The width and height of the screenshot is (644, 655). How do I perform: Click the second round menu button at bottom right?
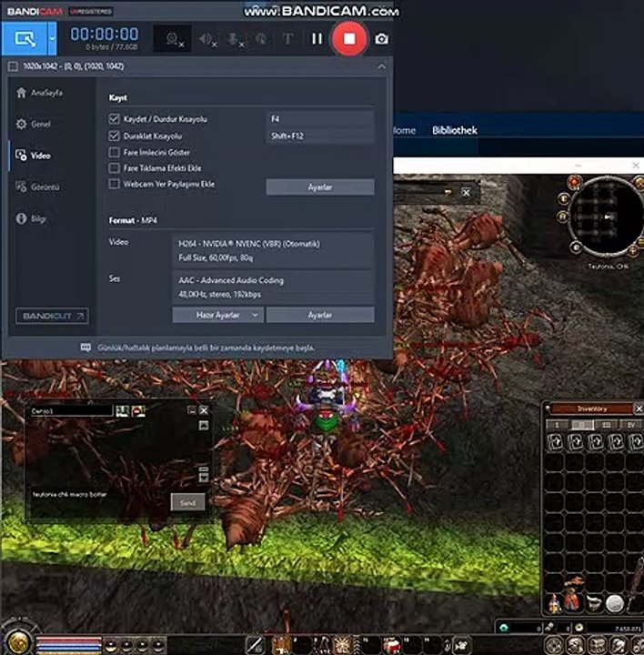tap(576, 645)
